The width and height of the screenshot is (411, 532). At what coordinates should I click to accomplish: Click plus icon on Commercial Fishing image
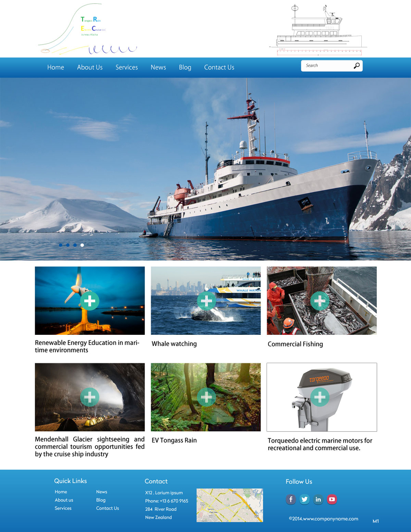point(320,301)
